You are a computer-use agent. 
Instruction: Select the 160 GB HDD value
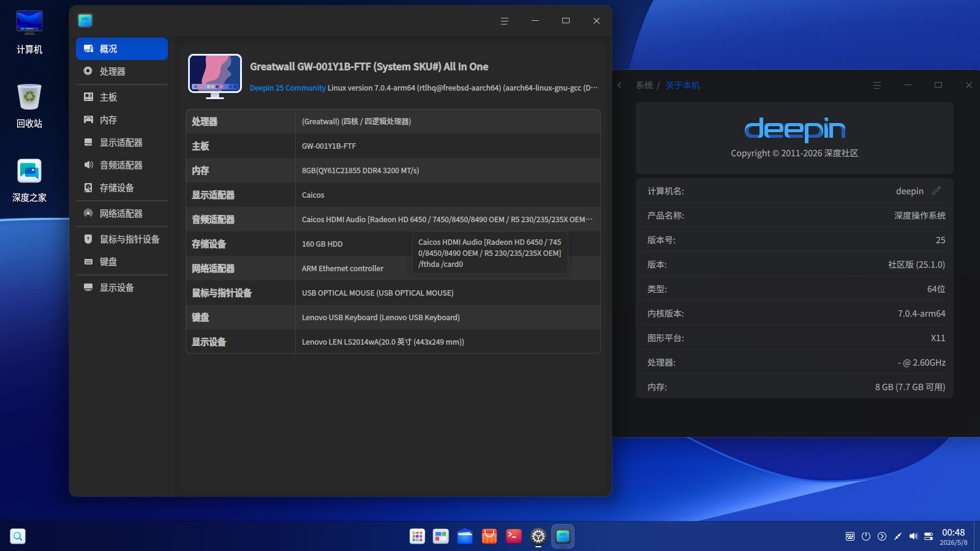point(322,244)
